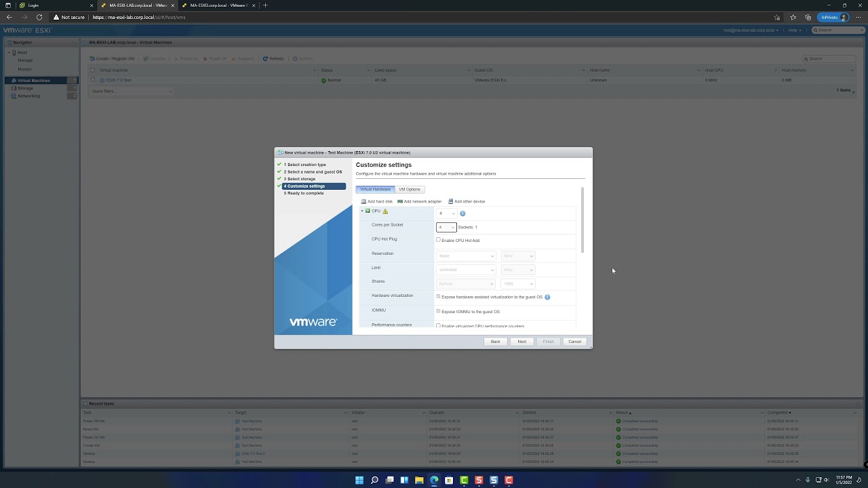Toggle Expose hardware assisted virtualization checkbox
The height and width of the screenshot is (488, 868).
tap(438, 297)
